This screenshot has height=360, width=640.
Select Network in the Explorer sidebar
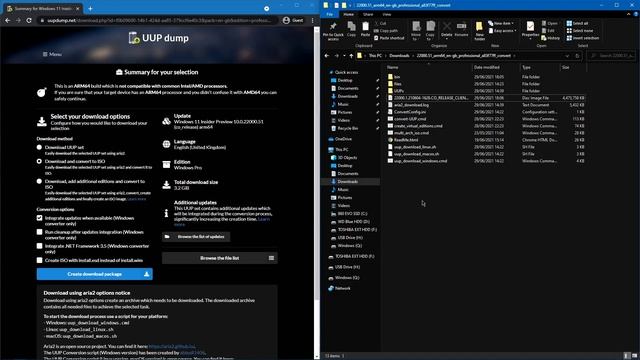[x=342, y=288]
